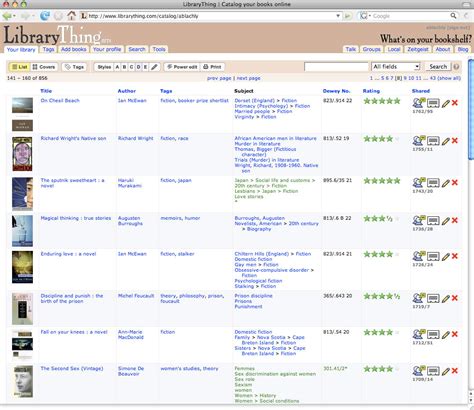This screenshot has width=474, height=410.
Task: Go to prev page link
Action: tap(219, 78)
